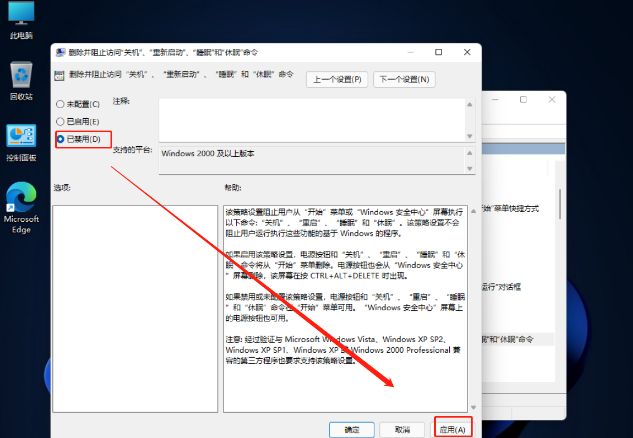Click help pane scroll up arrow
The image size is (633, 438).
pyautogui.click(x=473, y=211)
